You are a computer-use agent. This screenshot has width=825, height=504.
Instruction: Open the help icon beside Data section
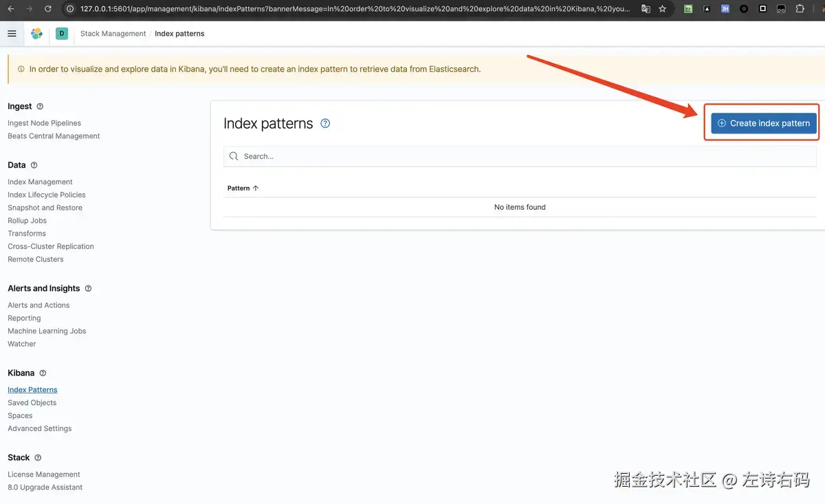(x=34, y=165)
